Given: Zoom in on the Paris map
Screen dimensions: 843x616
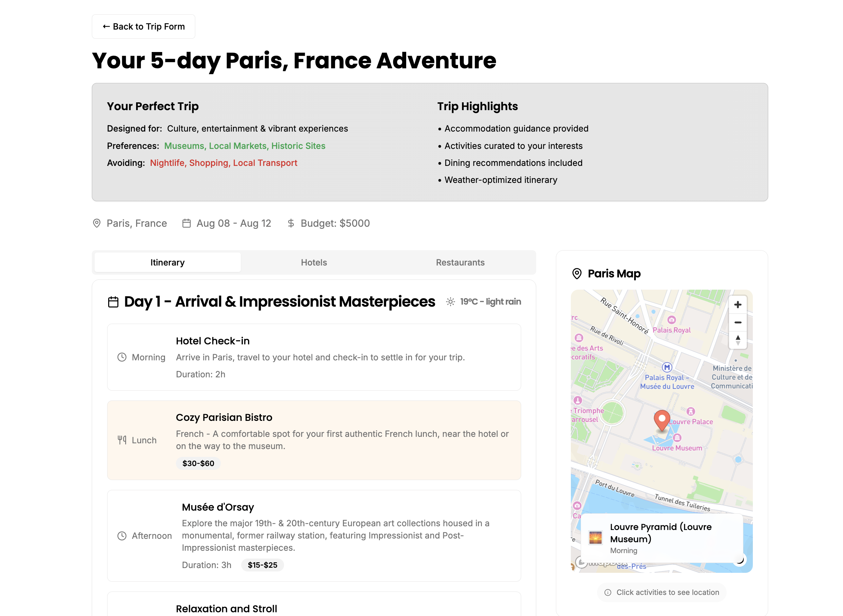Looking at the screenshot, I should [x=738, y=305].
